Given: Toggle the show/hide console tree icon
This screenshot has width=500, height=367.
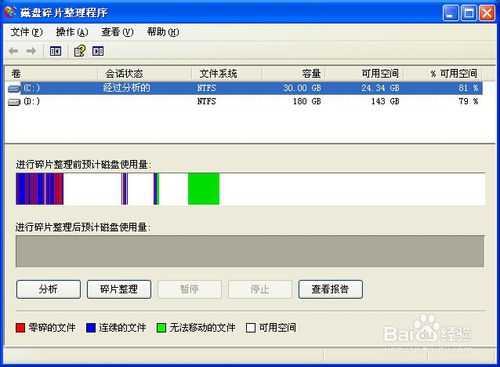Looking at the screenshot, I should click(x=55, y=51).
